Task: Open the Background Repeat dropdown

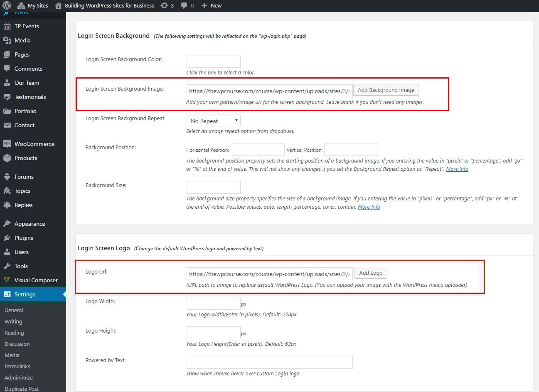Action: click(213, 121)
